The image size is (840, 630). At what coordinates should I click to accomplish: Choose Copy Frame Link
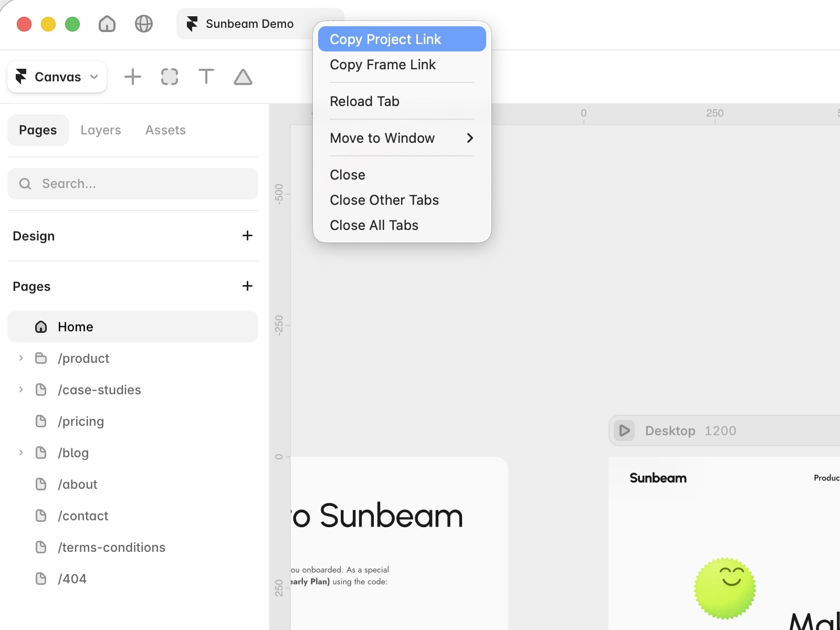coord(402,65)
